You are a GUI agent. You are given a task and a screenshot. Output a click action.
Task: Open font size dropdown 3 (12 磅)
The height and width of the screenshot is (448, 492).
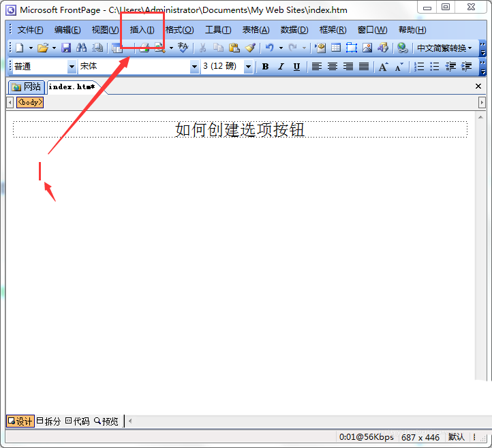(x=248, y=67)
